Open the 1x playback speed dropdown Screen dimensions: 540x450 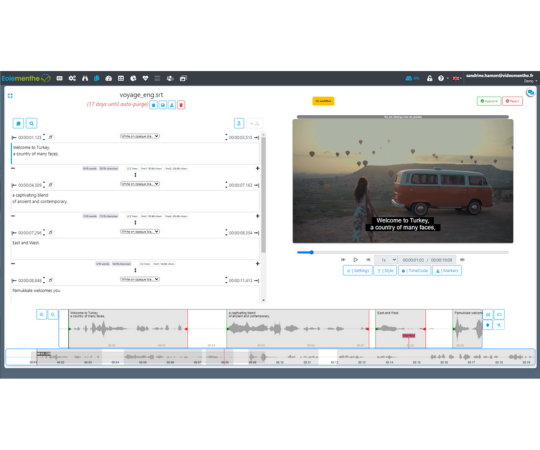386,260
